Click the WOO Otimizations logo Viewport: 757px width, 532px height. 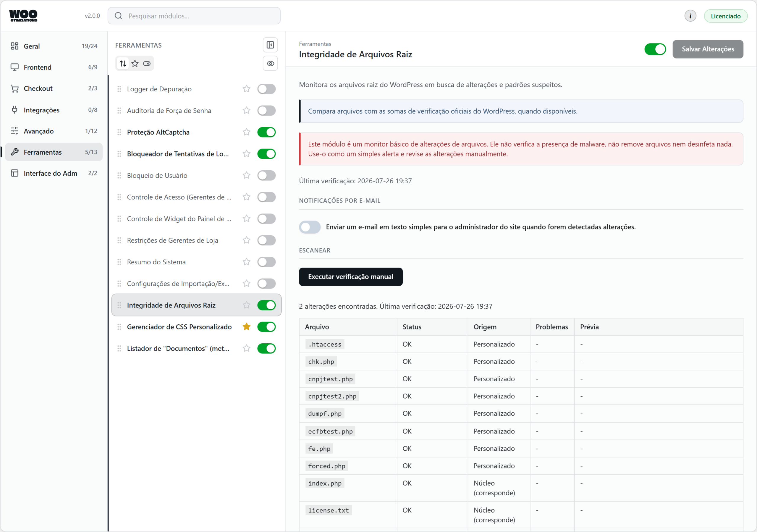[23, 15]
